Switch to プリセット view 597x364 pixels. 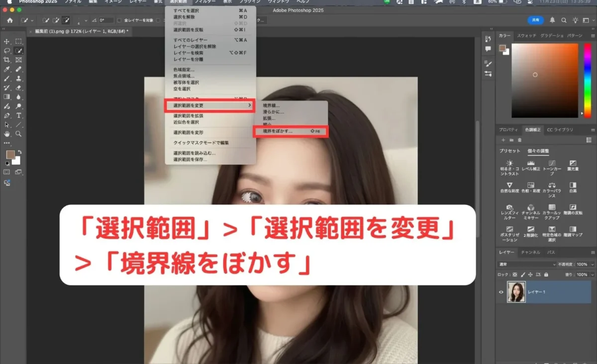click(x=510, y=151)
